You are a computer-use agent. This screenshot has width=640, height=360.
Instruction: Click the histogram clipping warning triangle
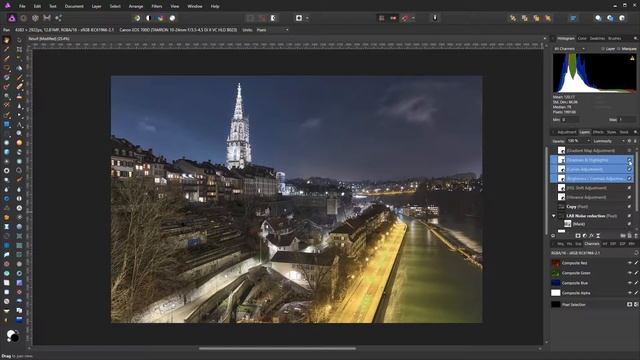(x=632, y=58)
